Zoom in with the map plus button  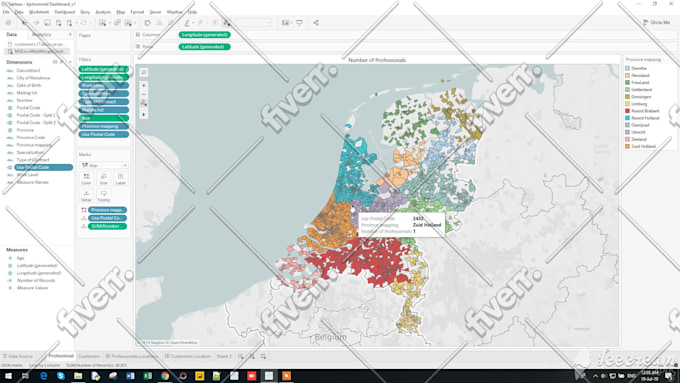144,85
